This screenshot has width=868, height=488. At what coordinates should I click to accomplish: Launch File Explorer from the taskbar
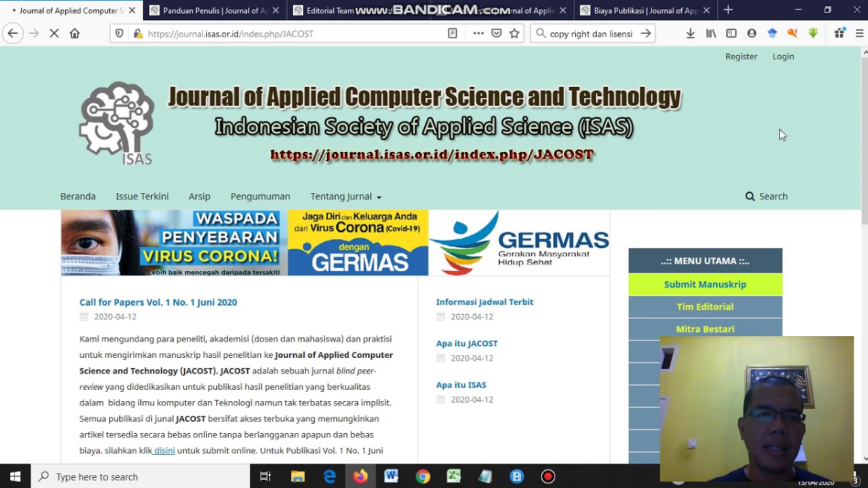pos(297,476)
